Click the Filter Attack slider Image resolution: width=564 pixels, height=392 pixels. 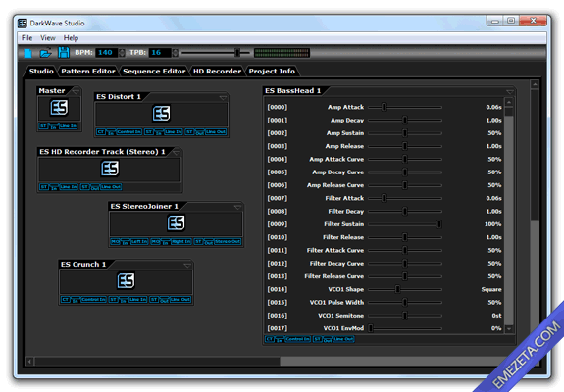pos(405,198)
